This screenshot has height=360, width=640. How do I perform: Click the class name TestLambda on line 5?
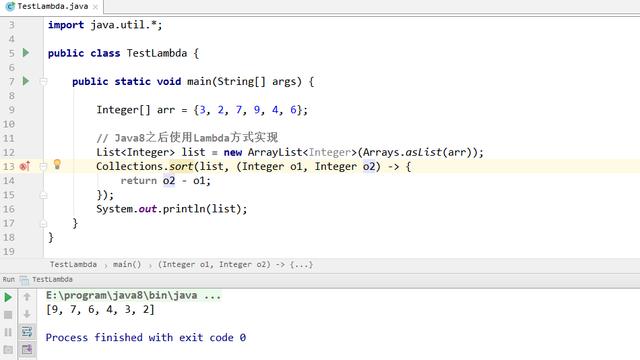157,53
